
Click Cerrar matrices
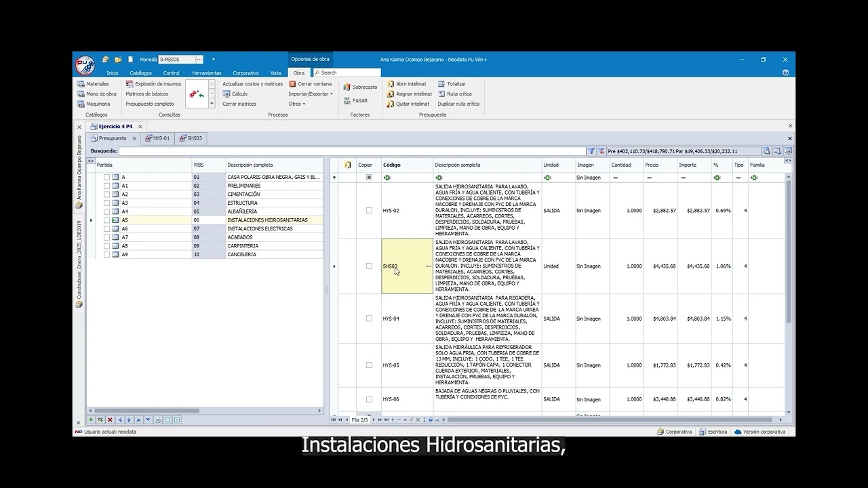pos(239,104)
